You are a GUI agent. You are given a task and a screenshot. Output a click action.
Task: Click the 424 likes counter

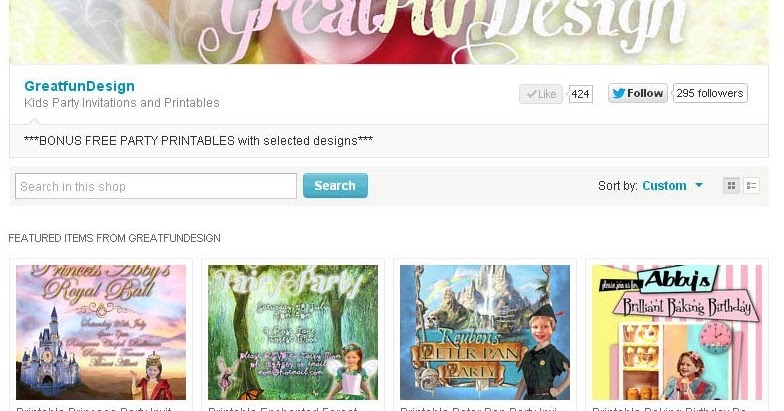tap(580, 94)
